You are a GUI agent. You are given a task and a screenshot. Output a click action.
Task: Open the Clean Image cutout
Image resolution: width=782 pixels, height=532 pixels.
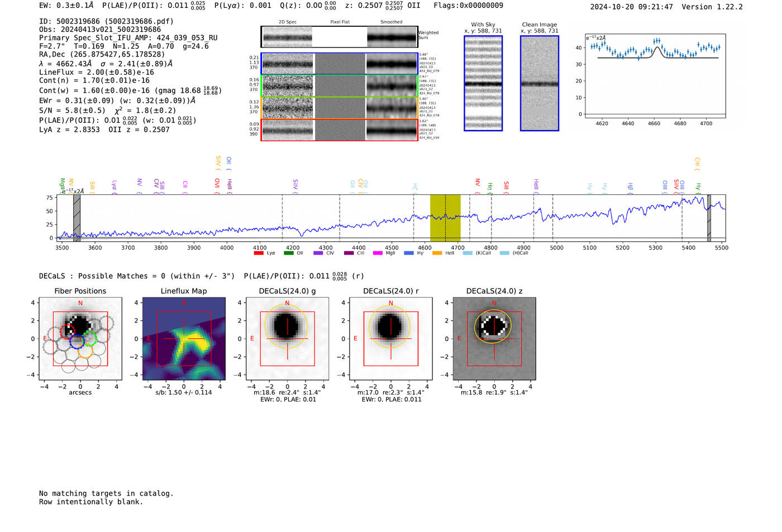pyautogui.click(x=540, y=83)
